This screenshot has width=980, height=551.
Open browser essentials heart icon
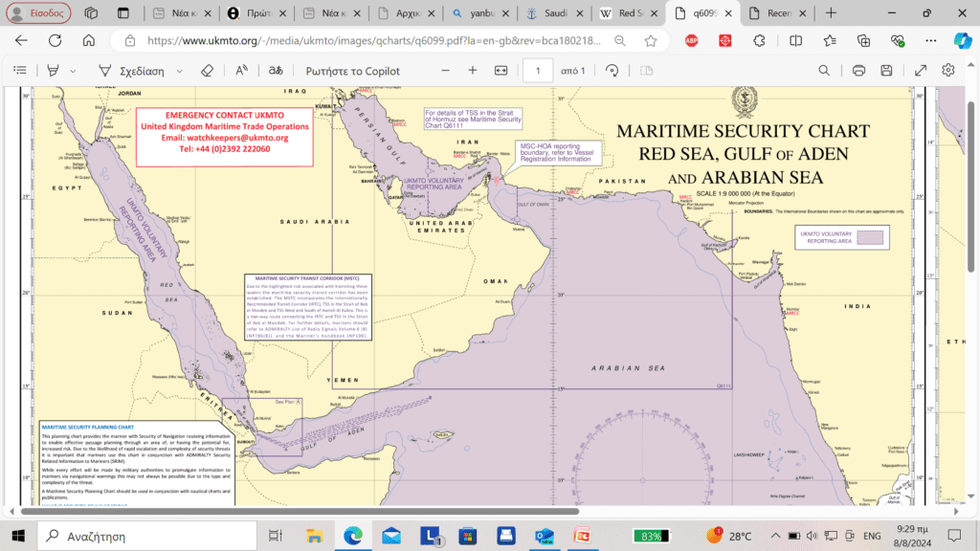(898, 40)
